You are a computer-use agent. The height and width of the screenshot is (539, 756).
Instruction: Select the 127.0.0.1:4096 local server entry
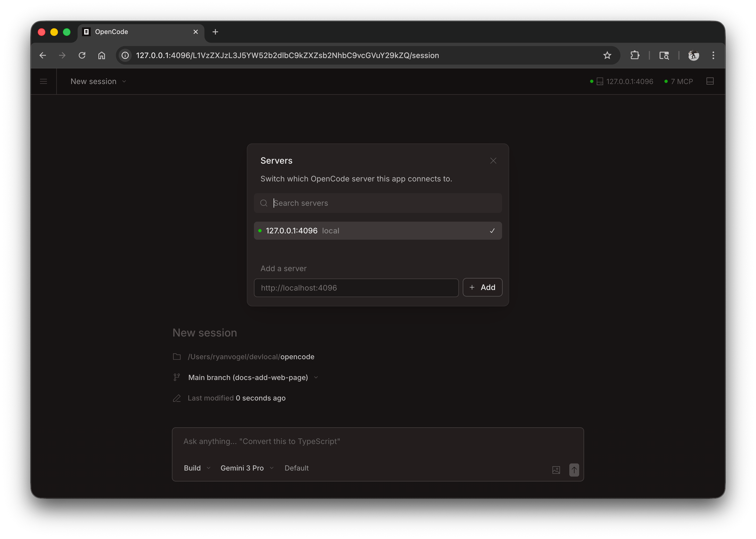[x=369, y=231]
